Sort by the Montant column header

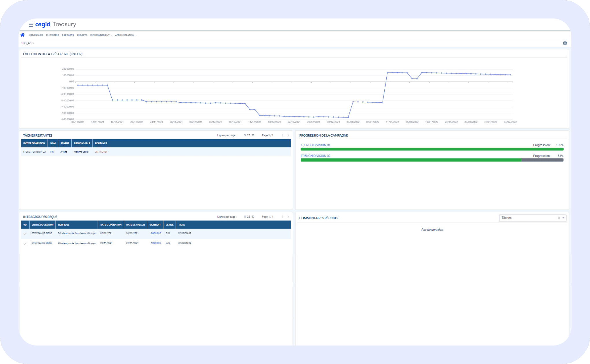point(155,225)
